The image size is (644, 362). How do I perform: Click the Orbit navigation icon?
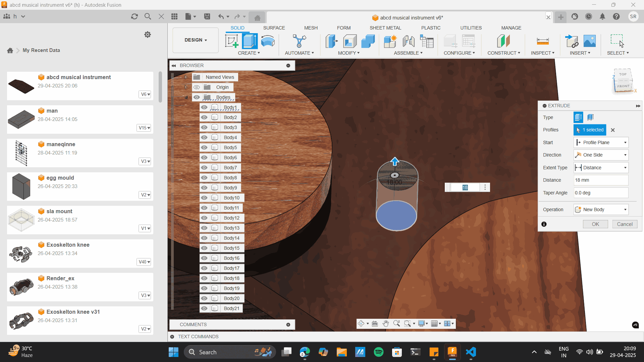(361, 323)
